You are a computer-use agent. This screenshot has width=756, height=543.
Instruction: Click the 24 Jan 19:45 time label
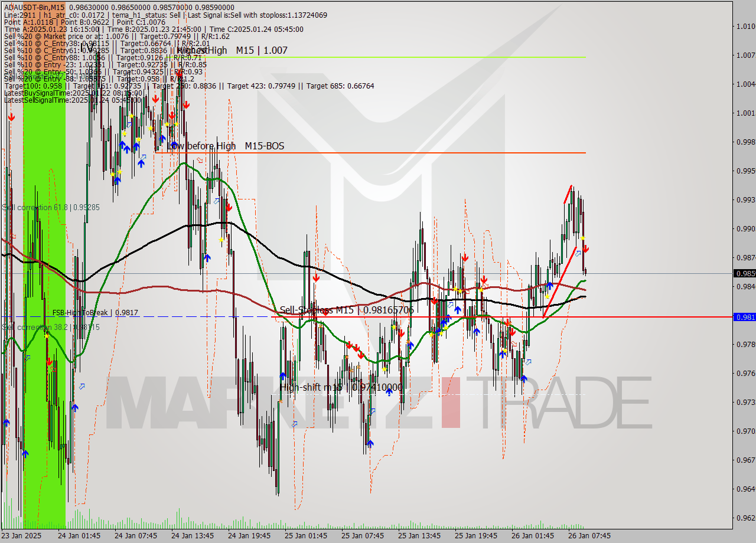click(249, 536)
